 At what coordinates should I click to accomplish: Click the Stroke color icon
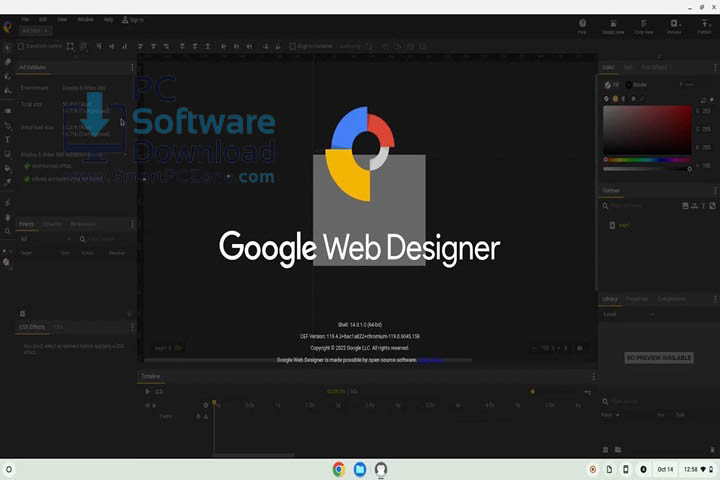pos(629,85)
